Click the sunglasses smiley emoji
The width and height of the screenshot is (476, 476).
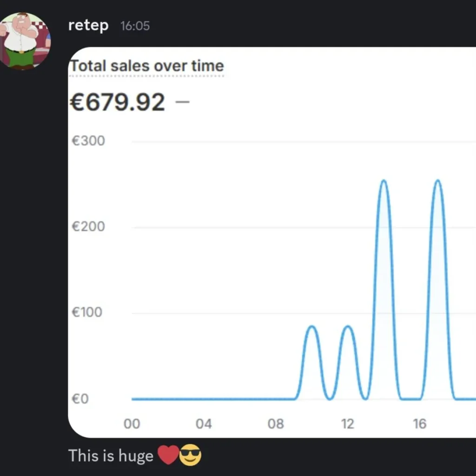tap(190, 456)
